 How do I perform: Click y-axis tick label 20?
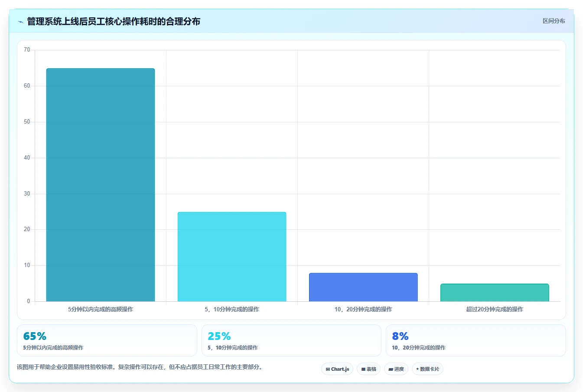click(x=27, y=229)
